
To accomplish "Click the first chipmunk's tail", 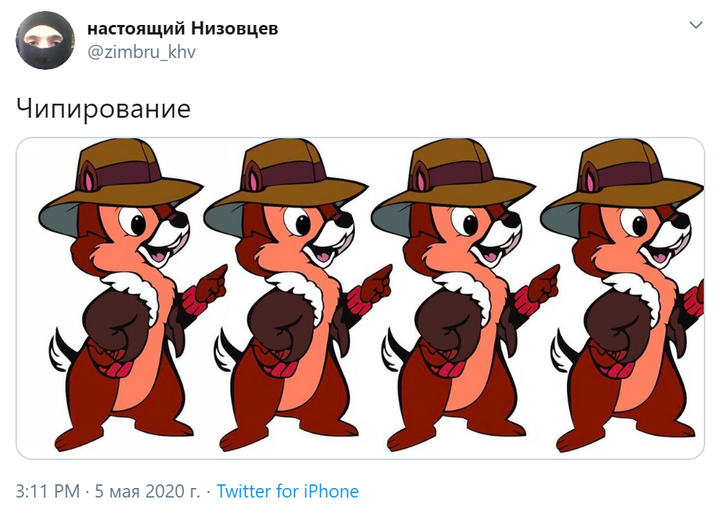I will tap(61, 350).
